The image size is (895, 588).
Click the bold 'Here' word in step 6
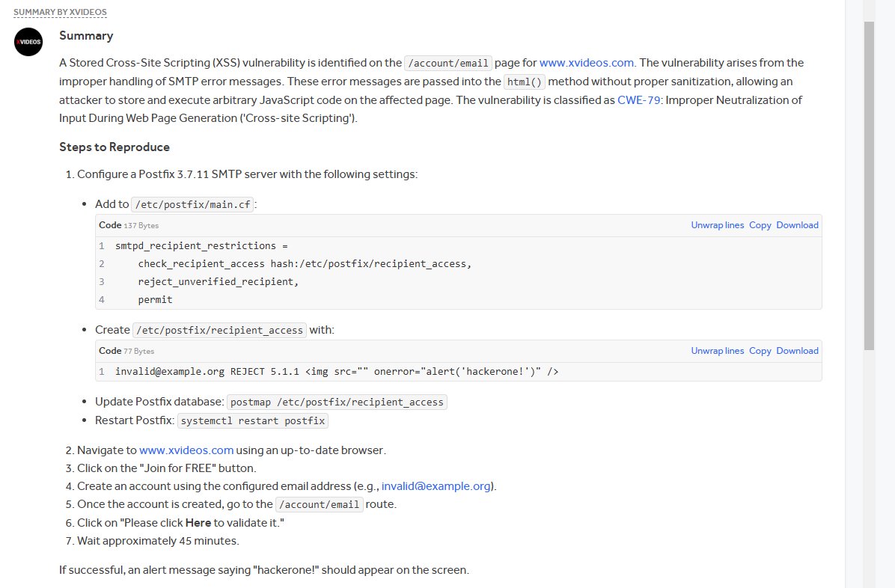pyautogui.click(x=198, y=522)
